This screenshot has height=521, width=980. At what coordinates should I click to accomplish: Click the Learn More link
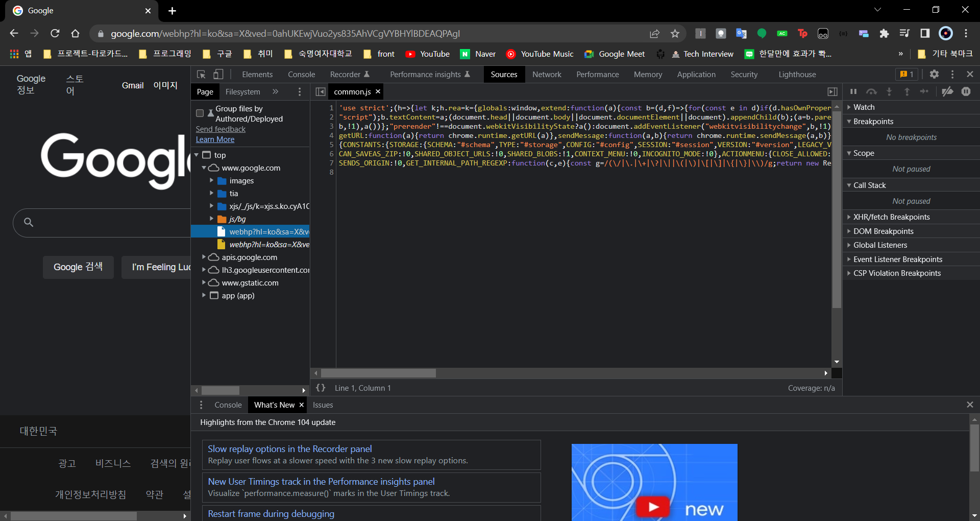[215, 139]
